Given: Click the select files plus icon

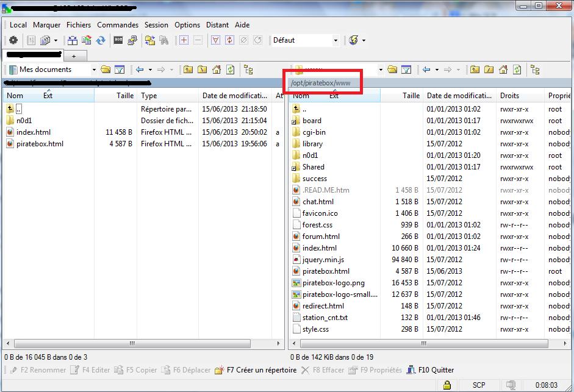Looking at the screenshot, I should pos(184,40).
